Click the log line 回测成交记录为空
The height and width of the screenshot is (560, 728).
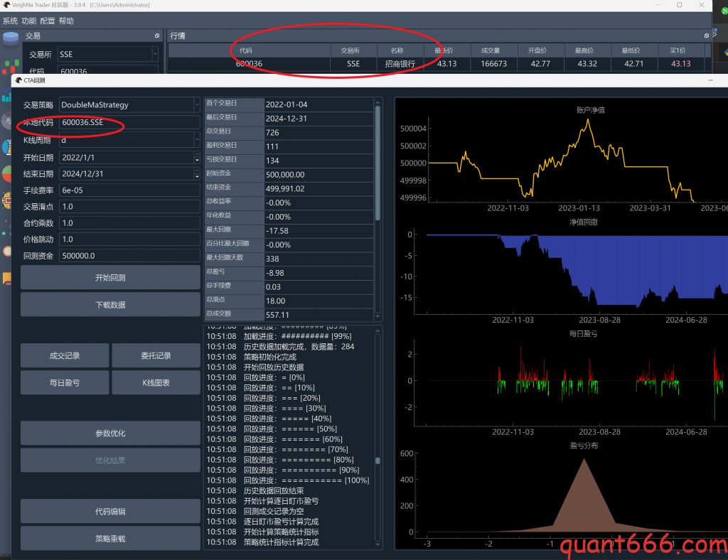pos(274,511)
